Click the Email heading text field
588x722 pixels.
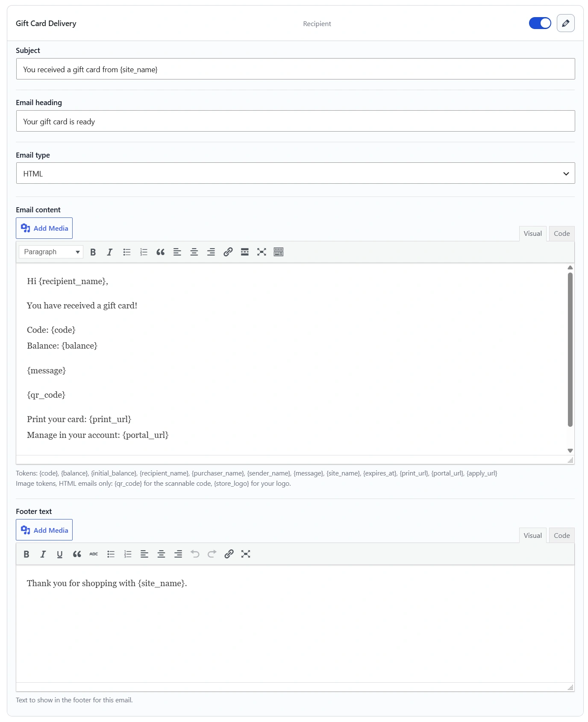coord(295,121)
